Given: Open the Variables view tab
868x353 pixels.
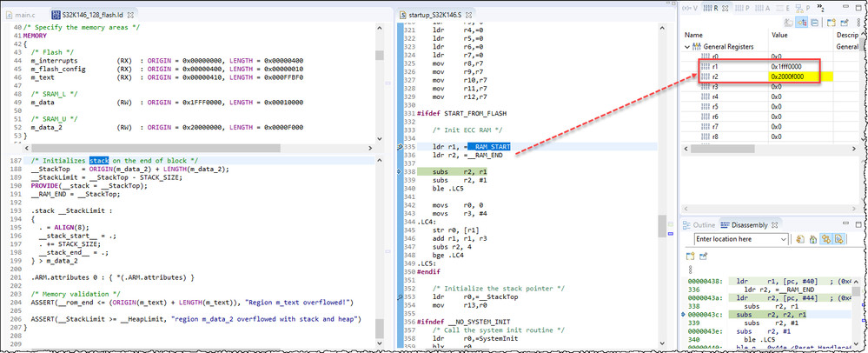Looking at the screenshot, I should [690, 9].
